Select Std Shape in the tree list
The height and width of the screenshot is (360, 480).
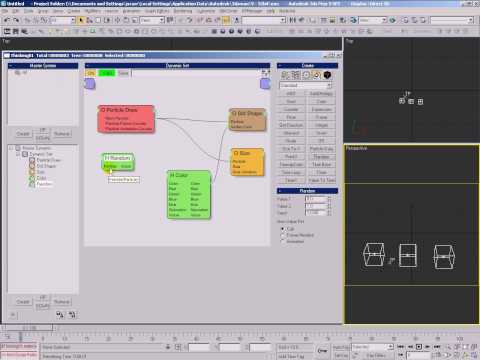[46, 166]
